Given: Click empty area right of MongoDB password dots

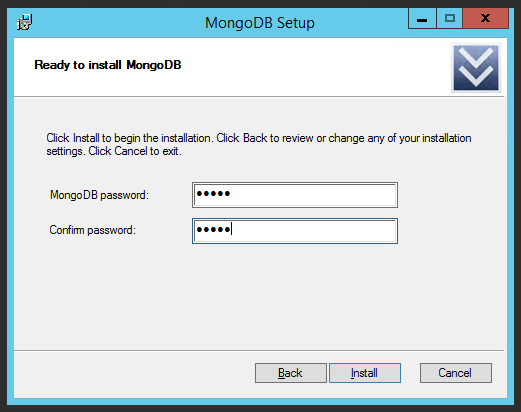Looking at the screenshot, I should (313, 195).
